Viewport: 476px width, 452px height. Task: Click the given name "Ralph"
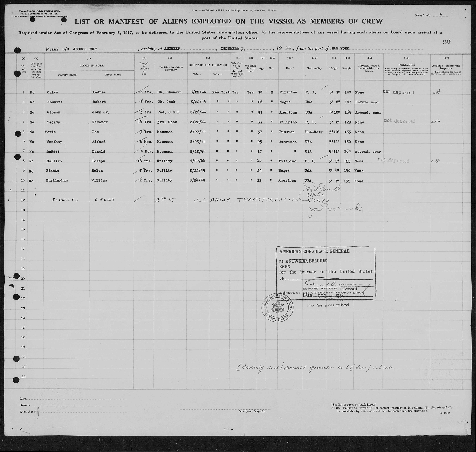97,171
